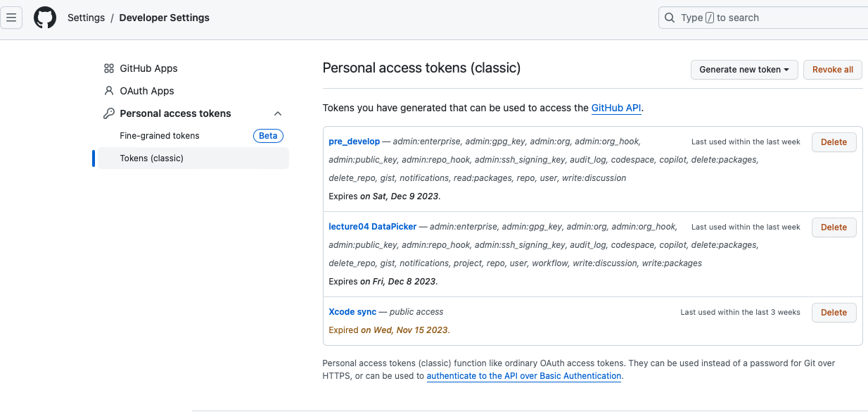This screenshot has height=419, width=868.
Task: Open the pre_develop token link
Action: pos(354,142)
